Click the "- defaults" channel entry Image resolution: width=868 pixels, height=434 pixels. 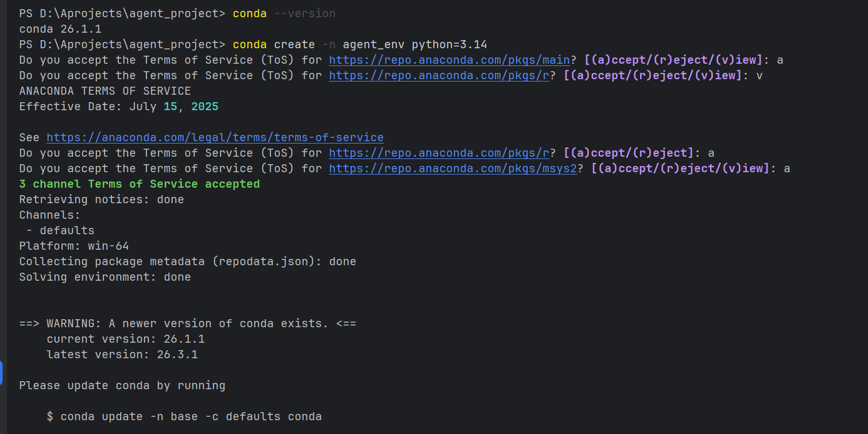[x=60, y=230]
